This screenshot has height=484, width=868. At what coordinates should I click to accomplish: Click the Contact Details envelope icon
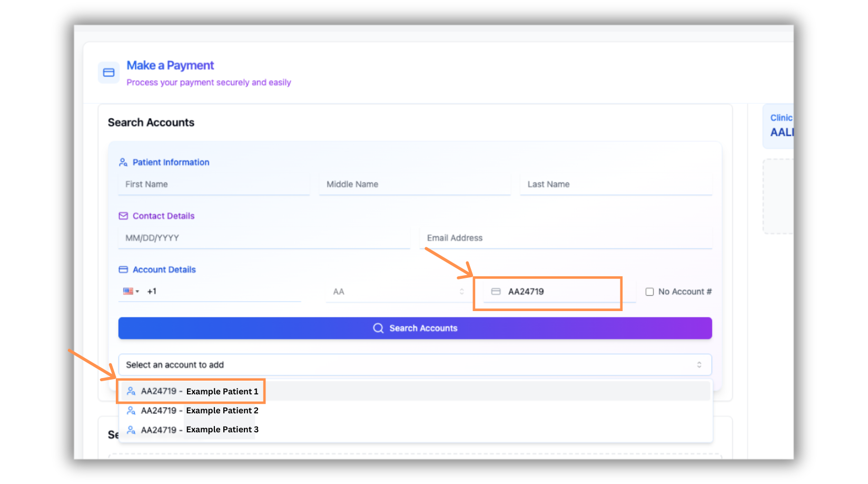click(123, 216)
